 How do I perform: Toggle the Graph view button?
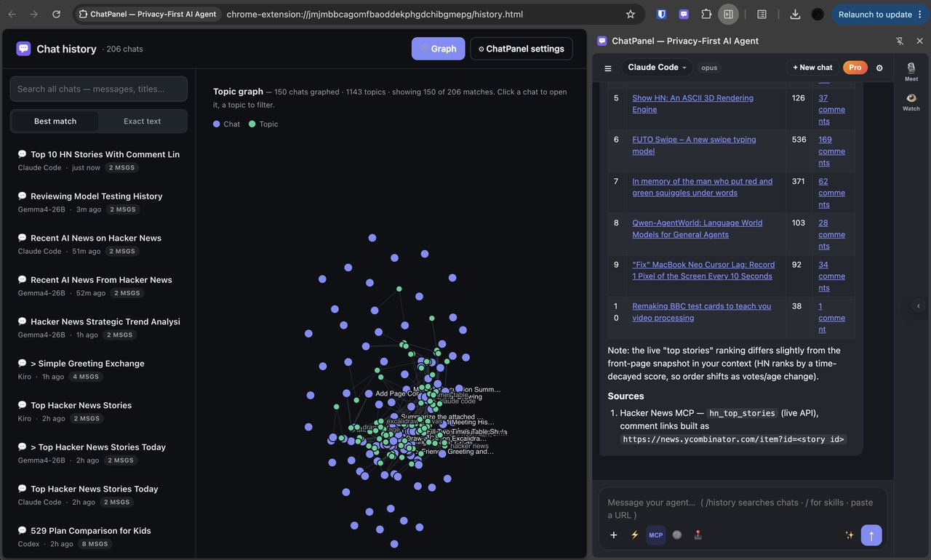[x=438, y=49]
